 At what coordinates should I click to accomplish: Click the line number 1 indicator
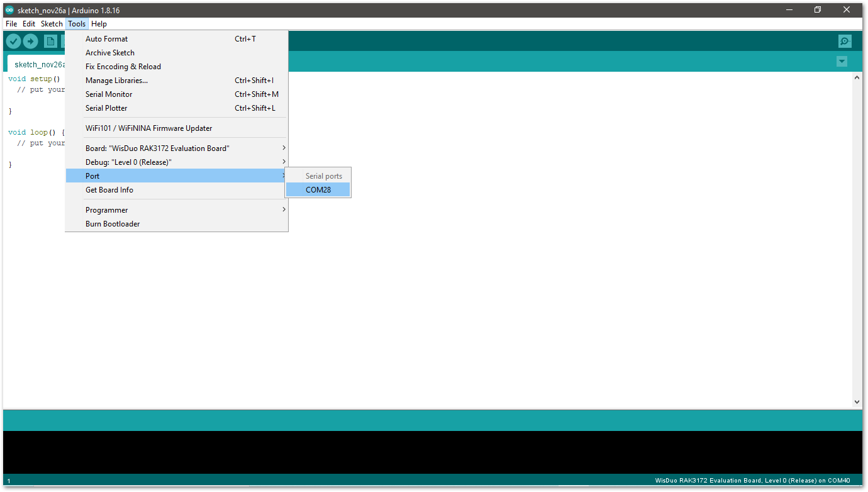(x=9, y=481)
